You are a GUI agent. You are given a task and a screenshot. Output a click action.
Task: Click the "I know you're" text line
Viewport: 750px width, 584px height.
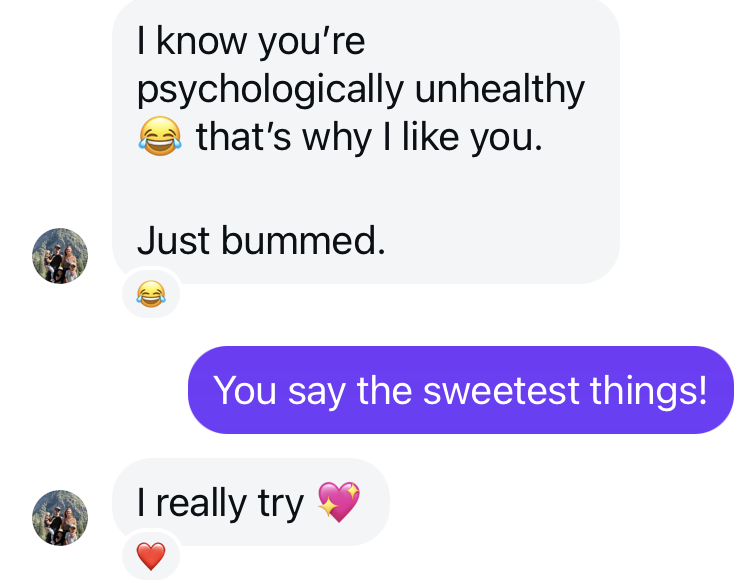pyautogui.click(x=251, y=41)
